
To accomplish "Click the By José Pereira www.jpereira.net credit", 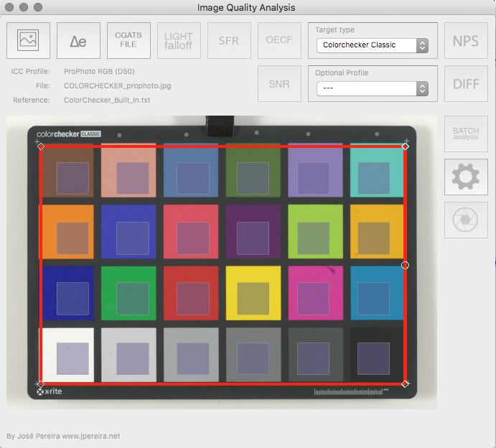I will coord(63,436).
